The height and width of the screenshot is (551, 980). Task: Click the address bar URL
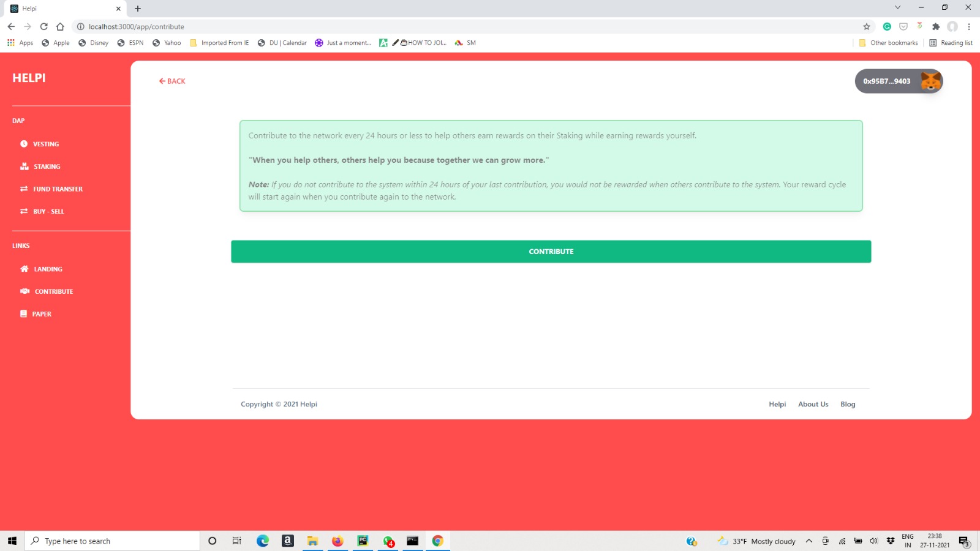click(x=137, y=26)
